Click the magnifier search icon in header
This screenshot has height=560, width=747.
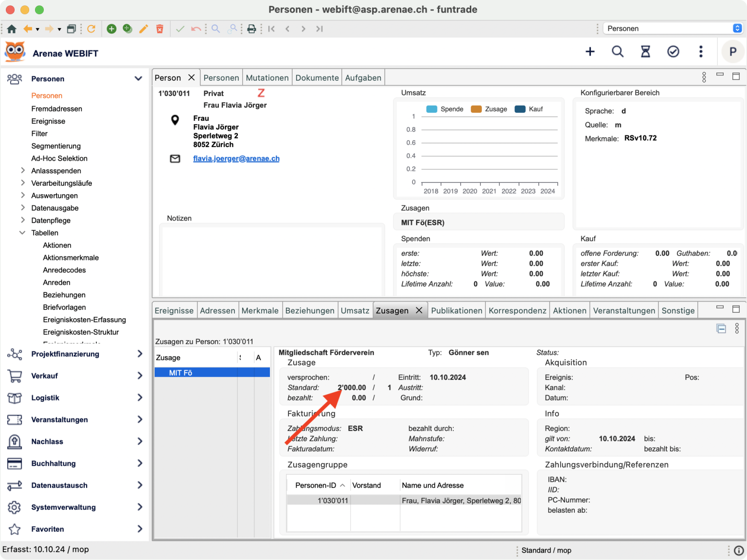[618, 52]
